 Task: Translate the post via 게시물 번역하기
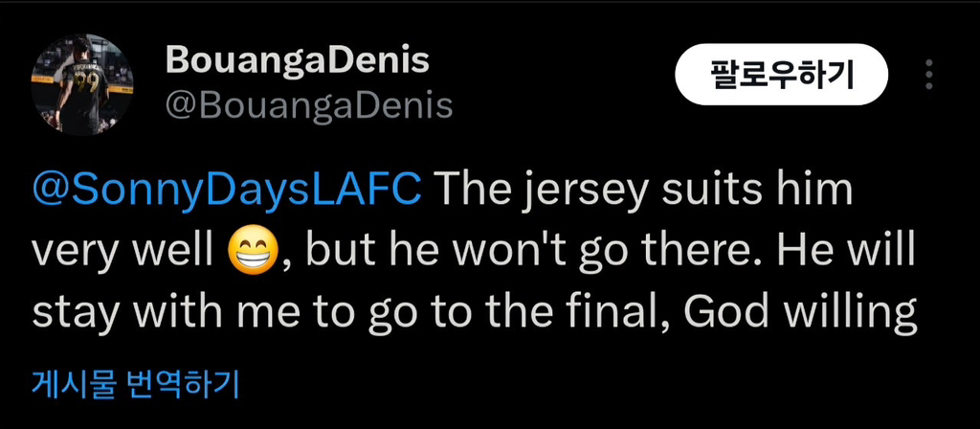coord(134,385)
